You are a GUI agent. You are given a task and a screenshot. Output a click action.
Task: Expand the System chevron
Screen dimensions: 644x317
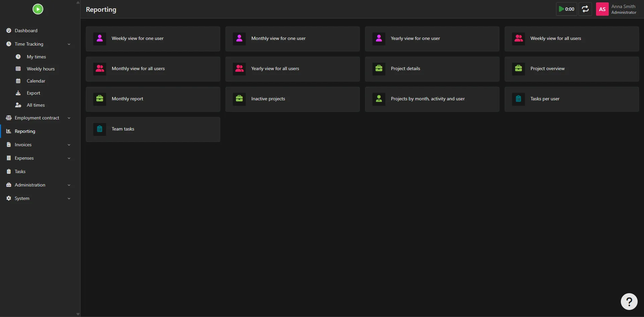coord(69,199)
